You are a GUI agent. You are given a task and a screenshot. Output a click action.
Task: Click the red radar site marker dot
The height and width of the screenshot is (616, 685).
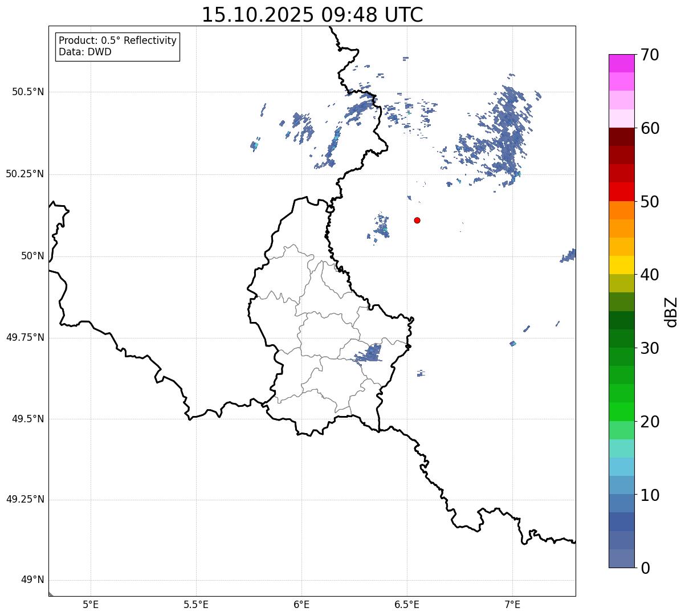click(417, 220)
